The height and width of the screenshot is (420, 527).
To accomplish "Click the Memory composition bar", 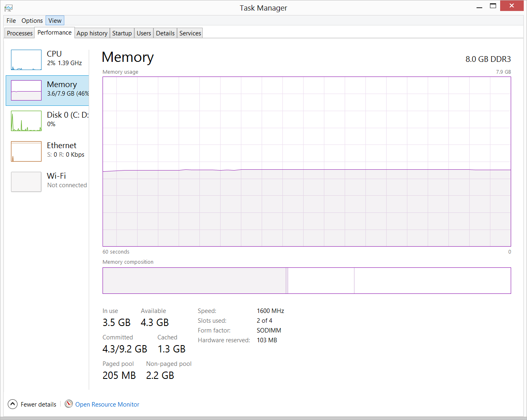I will coord(306,280).
